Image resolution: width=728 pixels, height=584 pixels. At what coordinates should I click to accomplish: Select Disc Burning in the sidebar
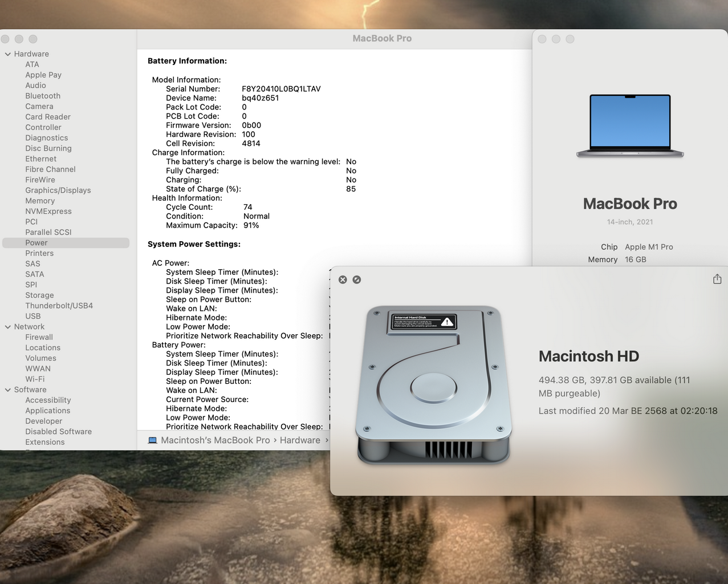[x=48, y=148]
